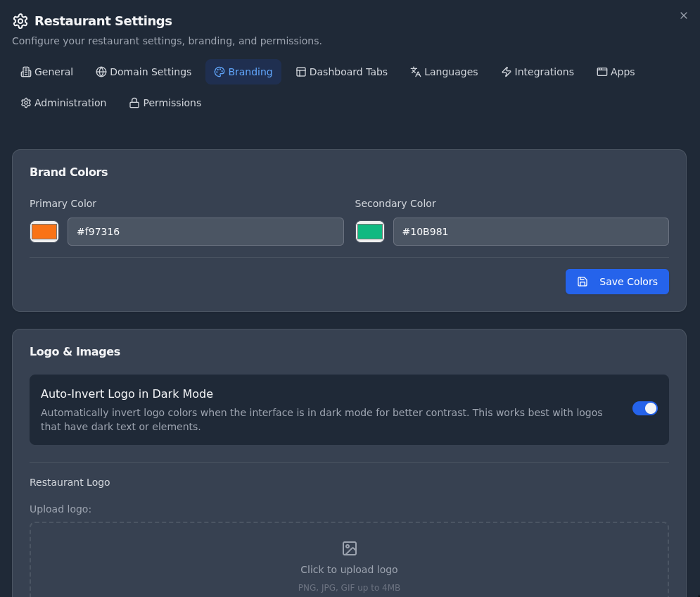Screen dimensions: 700x597
Task: Click the Restaurant Logo label
Action: click(70, 483)
